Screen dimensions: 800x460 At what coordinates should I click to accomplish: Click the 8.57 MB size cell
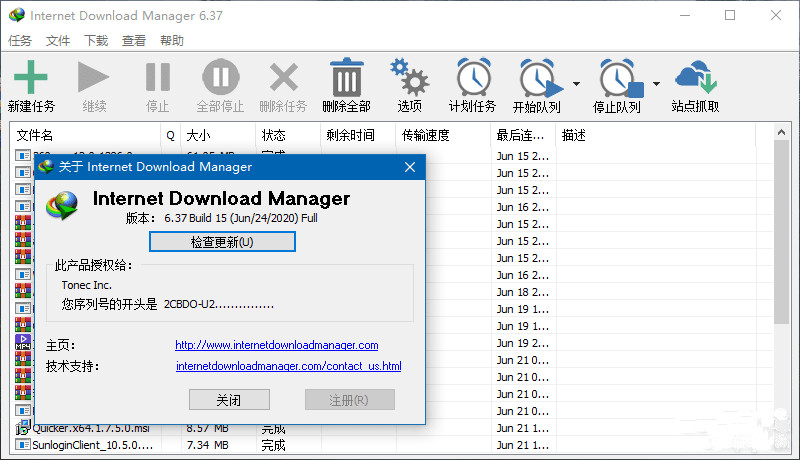[207, 428]
